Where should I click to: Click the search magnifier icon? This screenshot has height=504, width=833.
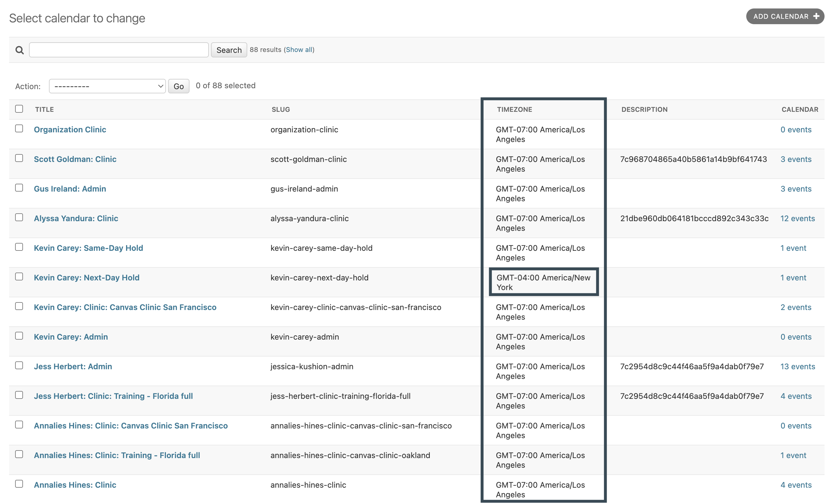pos(20,50)
